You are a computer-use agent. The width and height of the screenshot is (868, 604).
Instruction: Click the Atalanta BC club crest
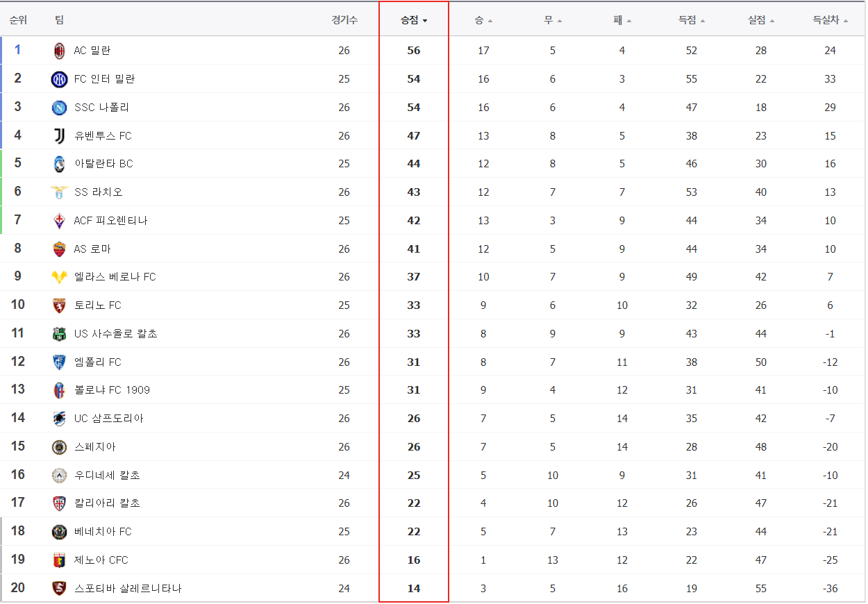[x=59, y=164]
